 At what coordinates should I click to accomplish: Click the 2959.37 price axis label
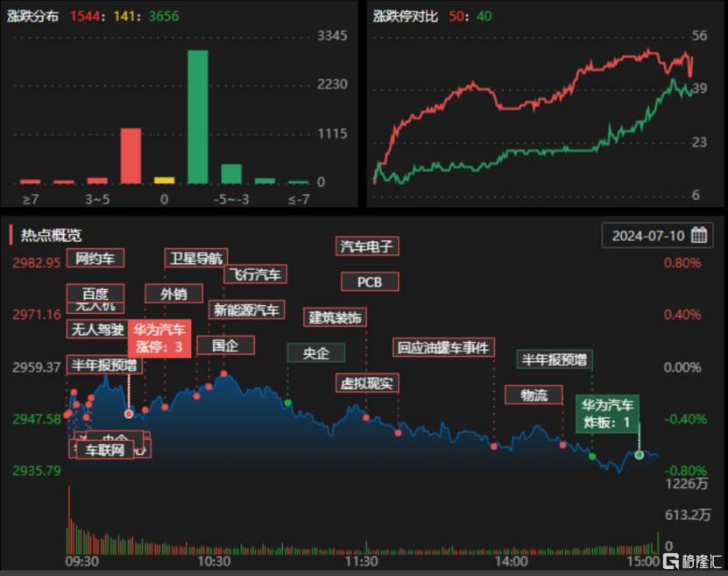37,367
